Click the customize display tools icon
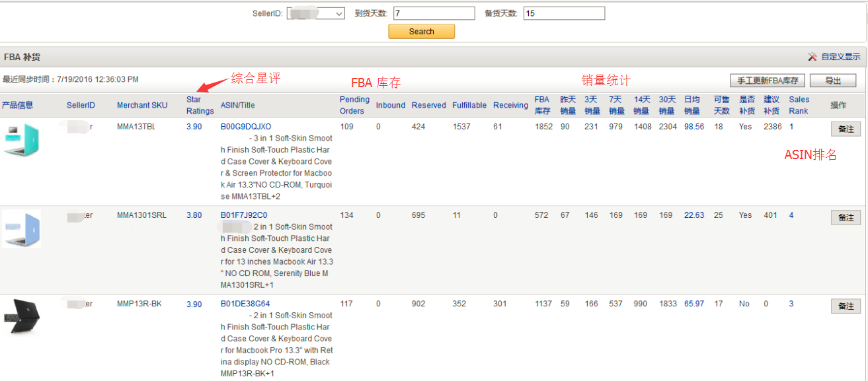The image size is (868, 381). [x=812, y=57]
